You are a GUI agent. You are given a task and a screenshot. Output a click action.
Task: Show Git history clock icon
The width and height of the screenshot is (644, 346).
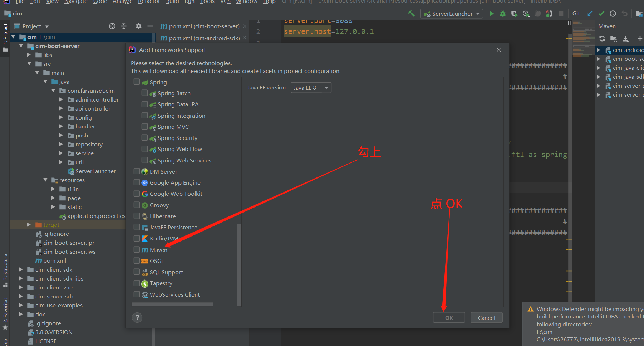point(613,14)
